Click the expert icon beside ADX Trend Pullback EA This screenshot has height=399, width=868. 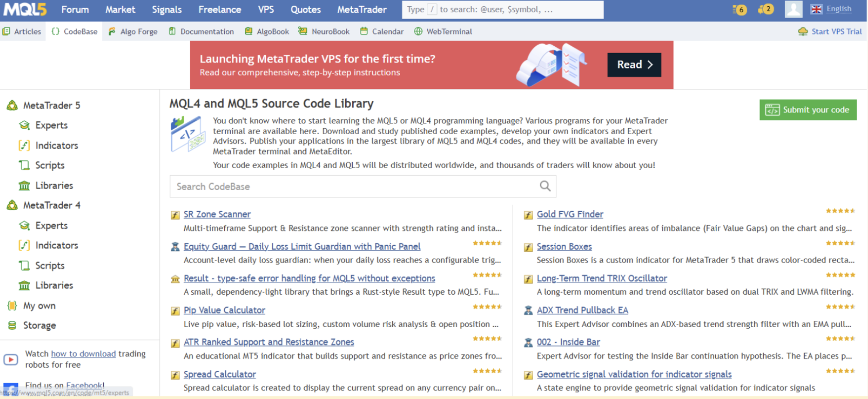pos(528,311)
